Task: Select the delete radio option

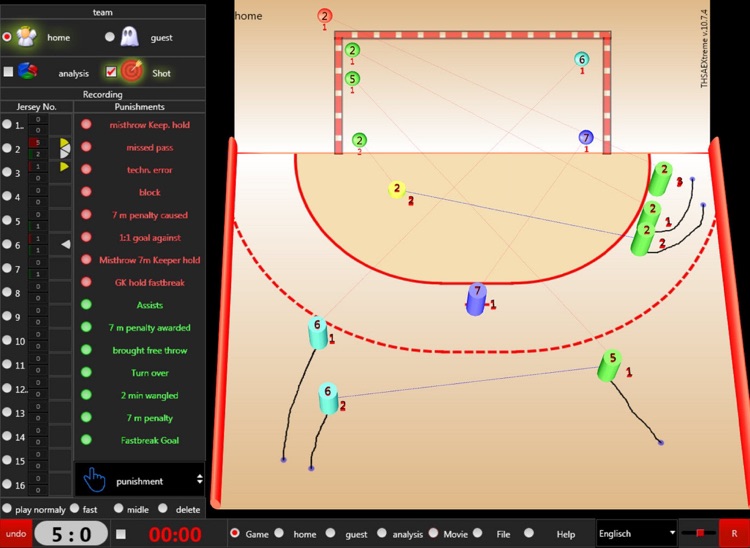Action: coord(163,508)
